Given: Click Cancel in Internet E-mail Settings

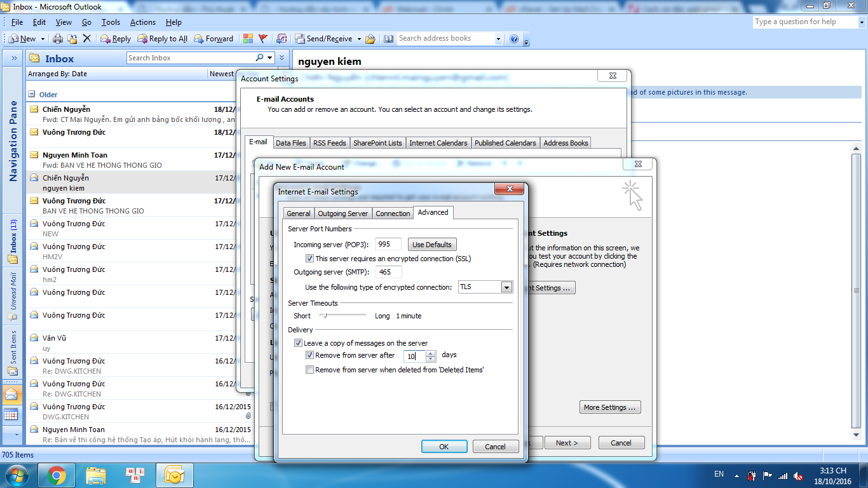Looking at the screenshot, I should coord(496,447).
